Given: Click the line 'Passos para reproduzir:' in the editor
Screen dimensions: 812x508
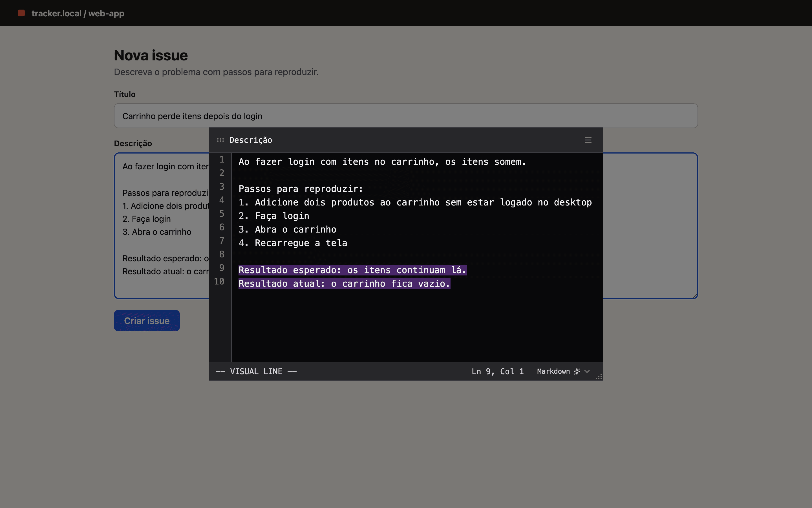Looking at the screenshot, I should pos(301,189).
